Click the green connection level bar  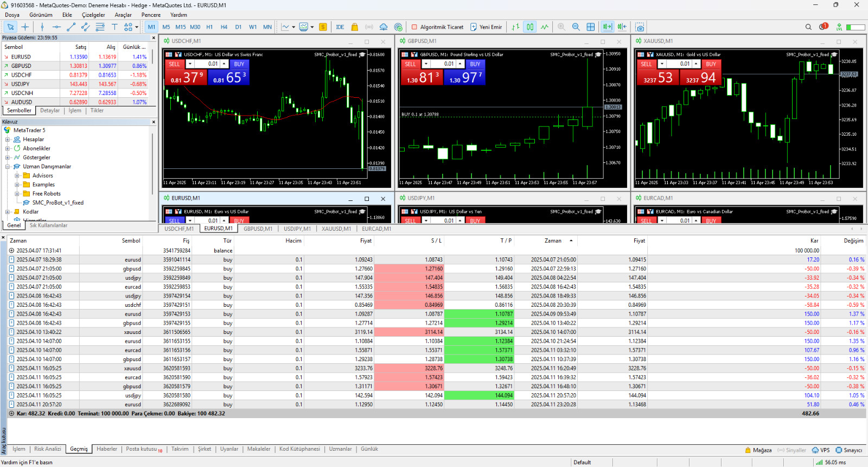pos(856,27)
